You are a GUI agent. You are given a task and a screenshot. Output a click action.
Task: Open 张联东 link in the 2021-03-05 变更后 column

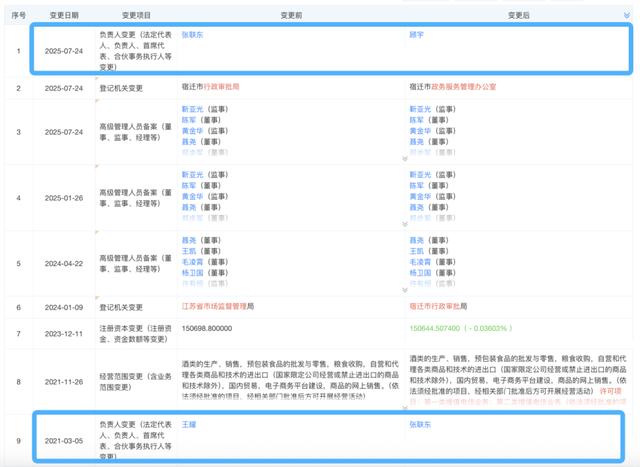pos(420,425)
